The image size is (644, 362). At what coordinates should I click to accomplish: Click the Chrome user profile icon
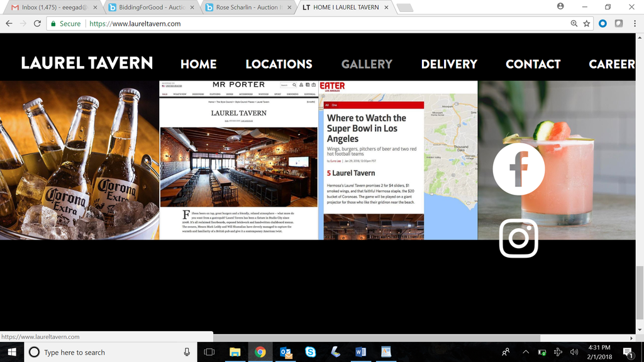[x=560, y=6]
